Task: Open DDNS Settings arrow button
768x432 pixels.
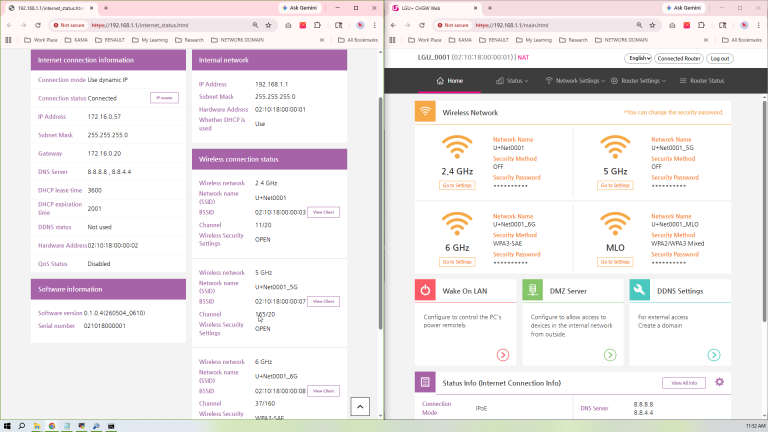Action: [x=714, y=355]
